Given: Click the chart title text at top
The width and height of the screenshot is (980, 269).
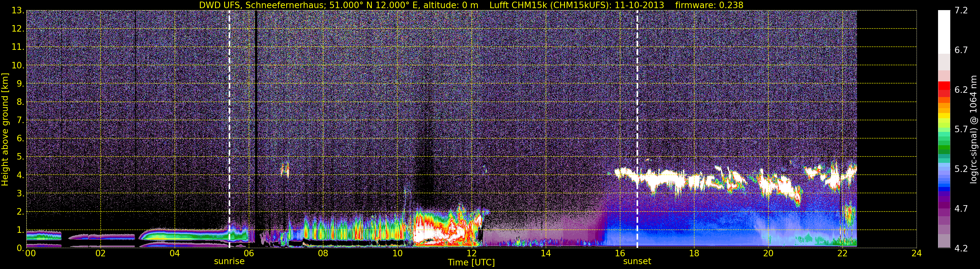Looking at the screenshot, I should click(471, 5).
